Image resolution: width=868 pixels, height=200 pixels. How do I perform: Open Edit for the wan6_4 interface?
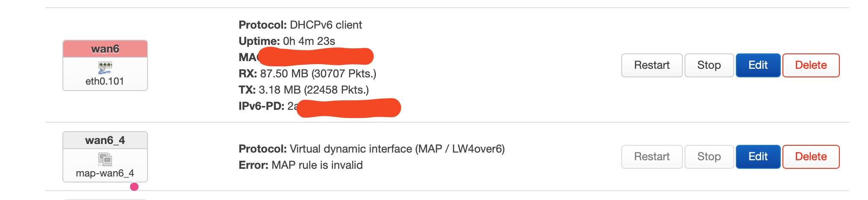pos(758,157)
